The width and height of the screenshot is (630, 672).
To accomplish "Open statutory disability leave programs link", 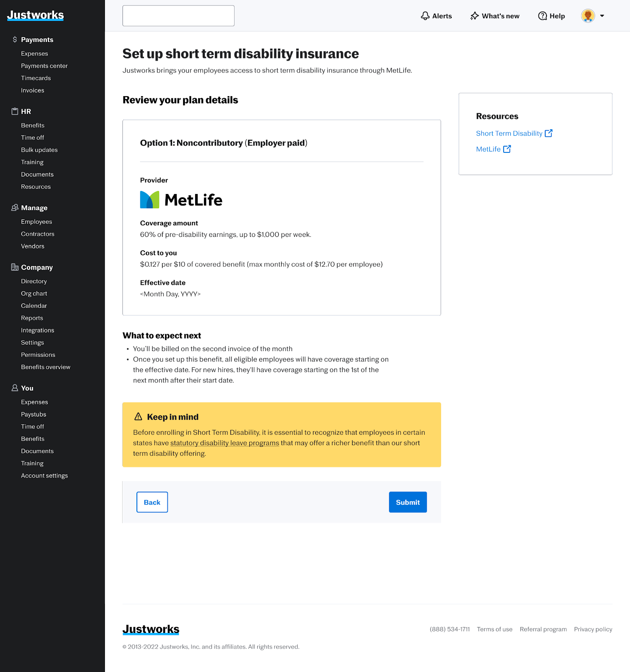I will click(225, 443).
